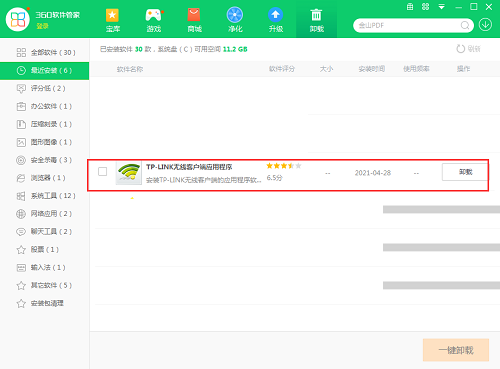Click the star rating of TP-LINK

pos(284,166)
